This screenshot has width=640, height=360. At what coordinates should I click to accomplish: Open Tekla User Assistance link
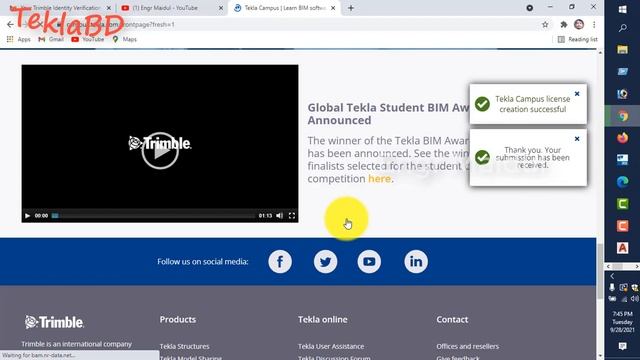coord(331,346)
